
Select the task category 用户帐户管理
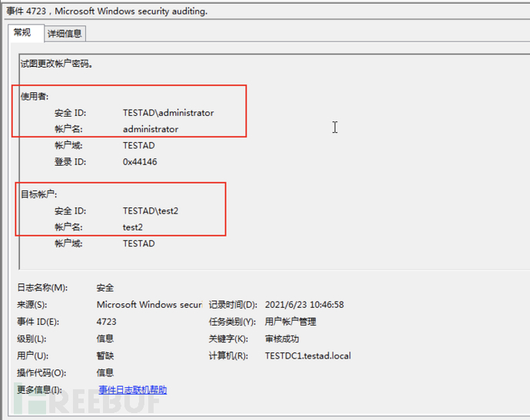coord(290,322)
